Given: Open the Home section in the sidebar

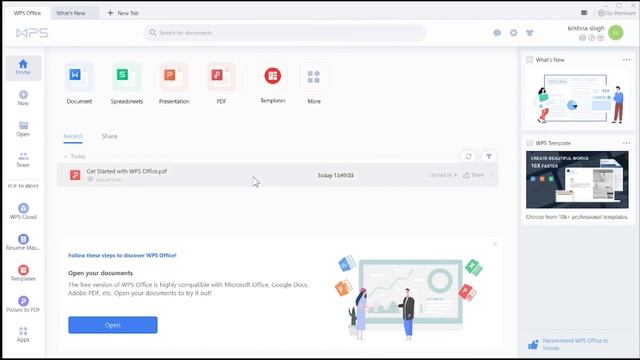Looking at the screenshot, I should 23,68.
